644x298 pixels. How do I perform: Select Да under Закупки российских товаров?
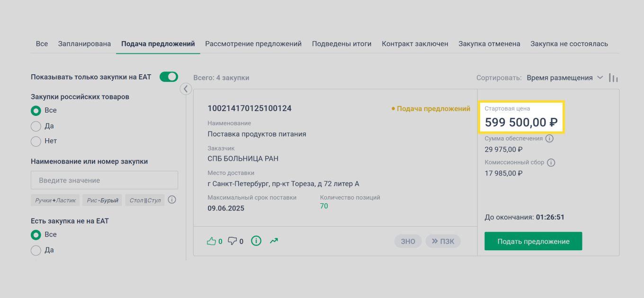click(x=36, y=126)
